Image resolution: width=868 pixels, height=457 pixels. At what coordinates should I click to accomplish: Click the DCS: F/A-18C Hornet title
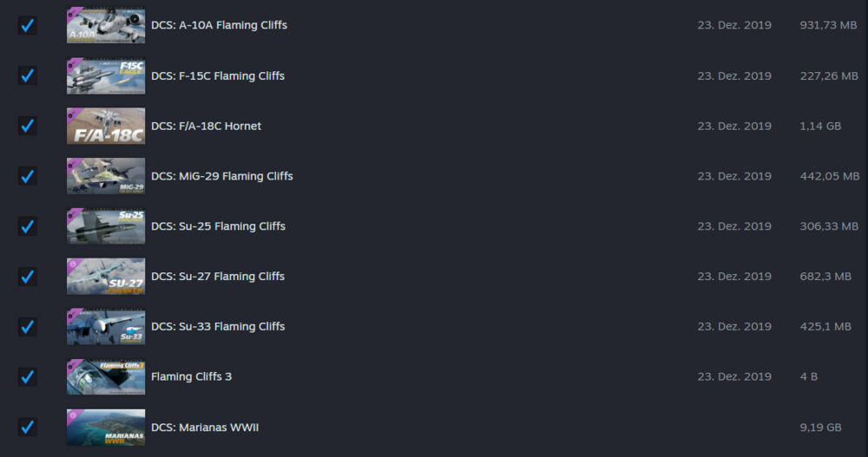coord(206,126)
